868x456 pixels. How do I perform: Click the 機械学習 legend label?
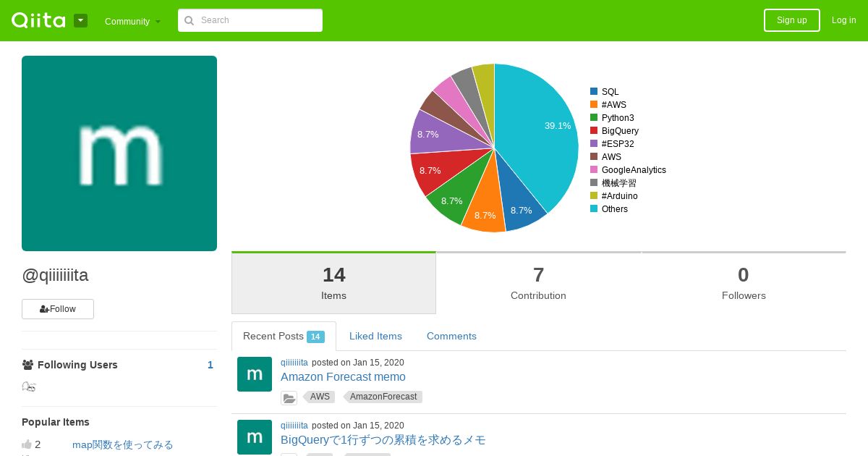click(x=618, y=183)
